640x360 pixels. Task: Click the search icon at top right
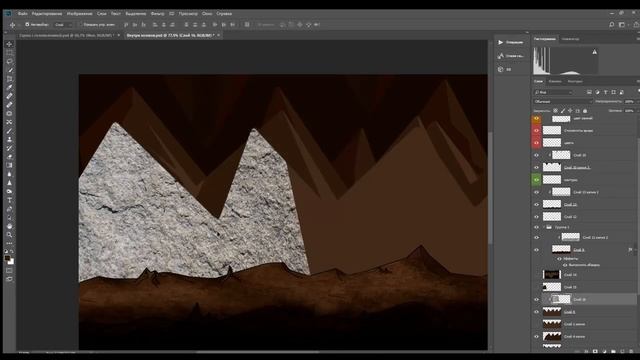[x=611, y=24]
